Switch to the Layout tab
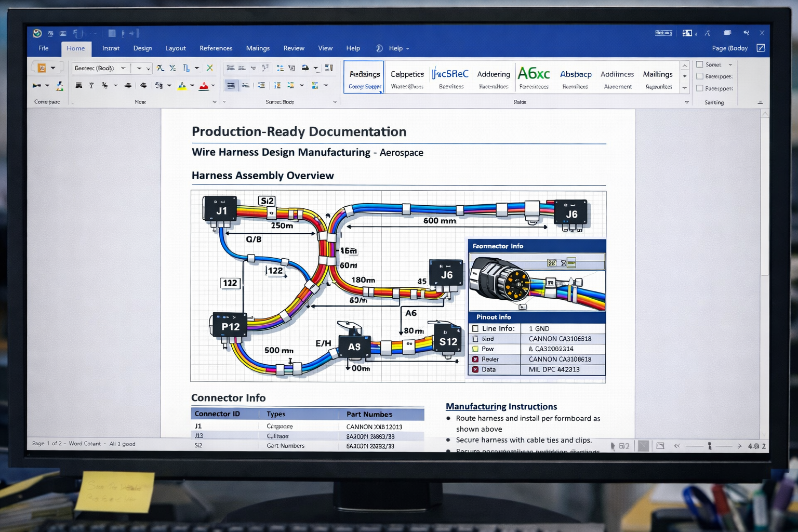Viewport: 798px width, 532px height. click(x=176, y=48)
